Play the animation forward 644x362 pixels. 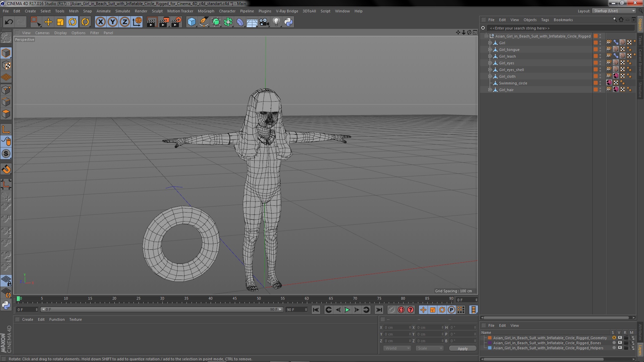347,310
